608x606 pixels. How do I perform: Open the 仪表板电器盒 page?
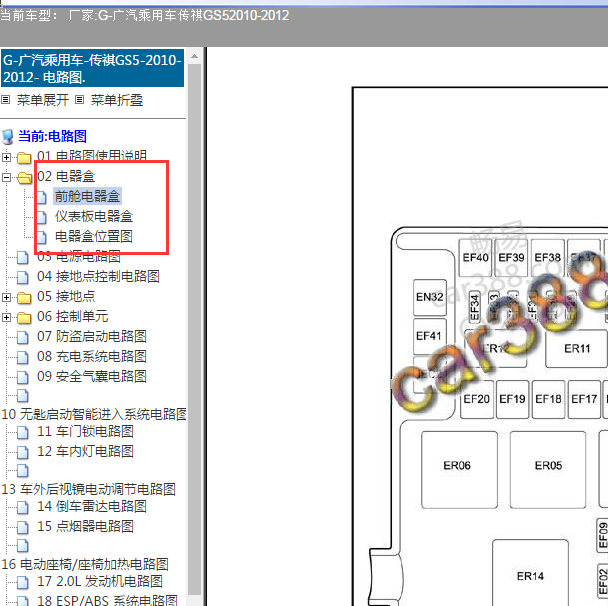click(94, 216)
